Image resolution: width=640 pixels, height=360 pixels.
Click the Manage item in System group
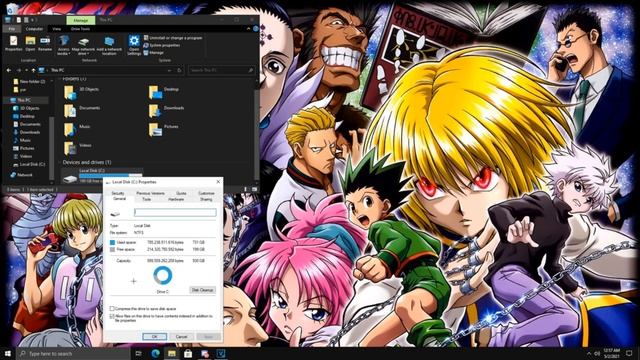pos(153,53)
